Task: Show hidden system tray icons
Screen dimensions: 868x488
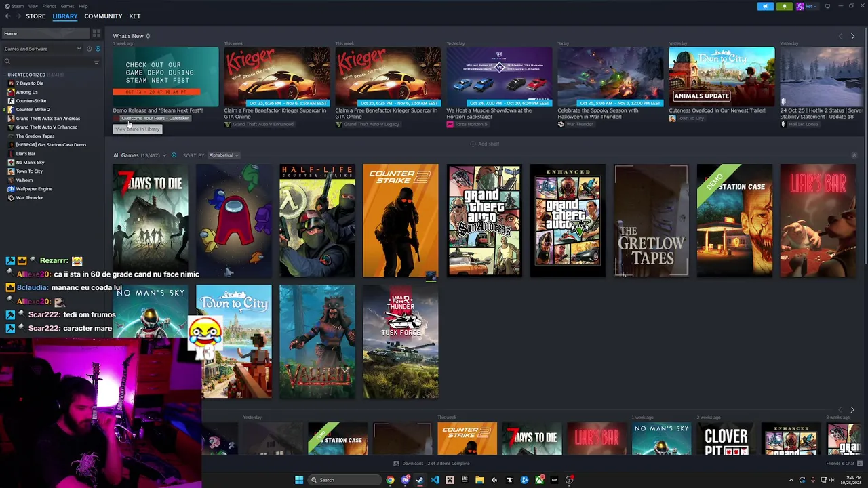Action: click(x=791, y=480)
